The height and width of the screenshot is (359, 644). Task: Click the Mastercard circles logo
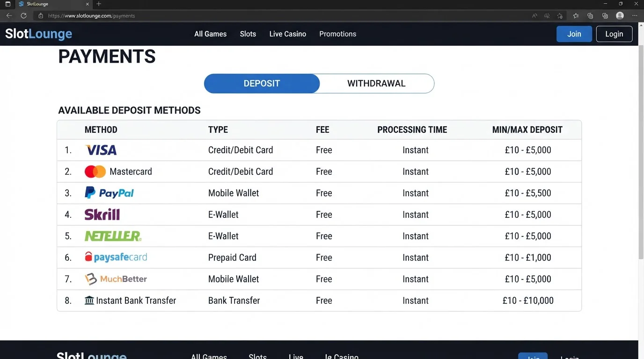95,172
